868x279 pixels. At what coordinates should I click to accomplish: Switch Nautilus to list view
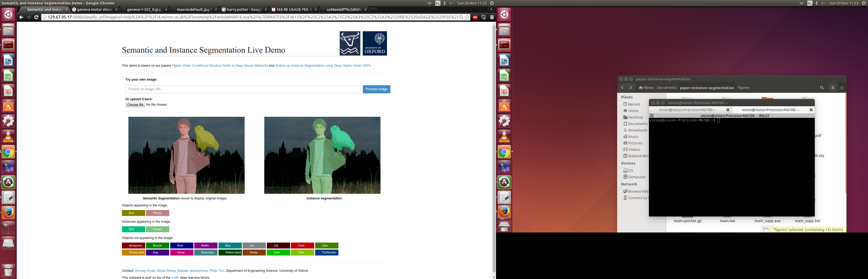(x=833, y=88)
